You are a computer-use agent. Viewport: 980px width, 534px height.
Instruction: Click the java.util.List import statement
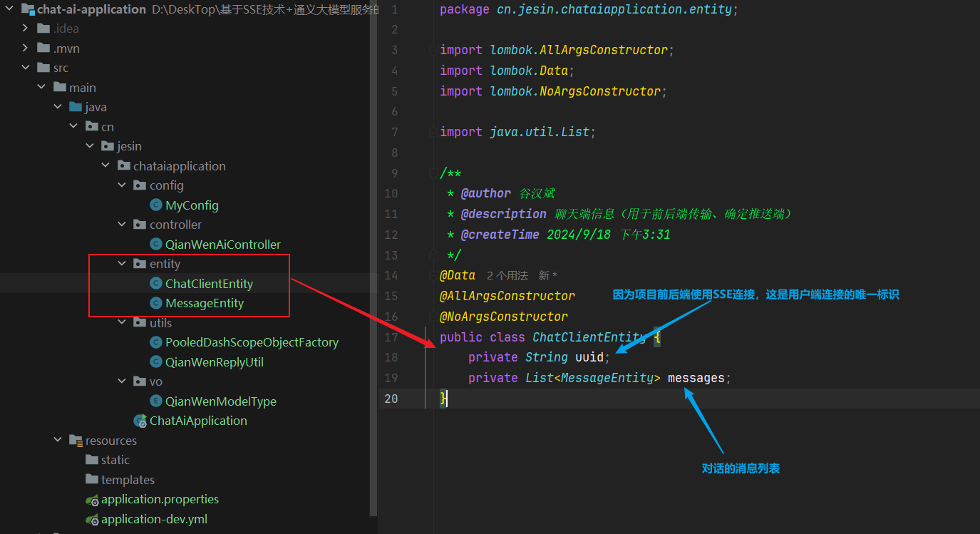(x=517, y=132)
